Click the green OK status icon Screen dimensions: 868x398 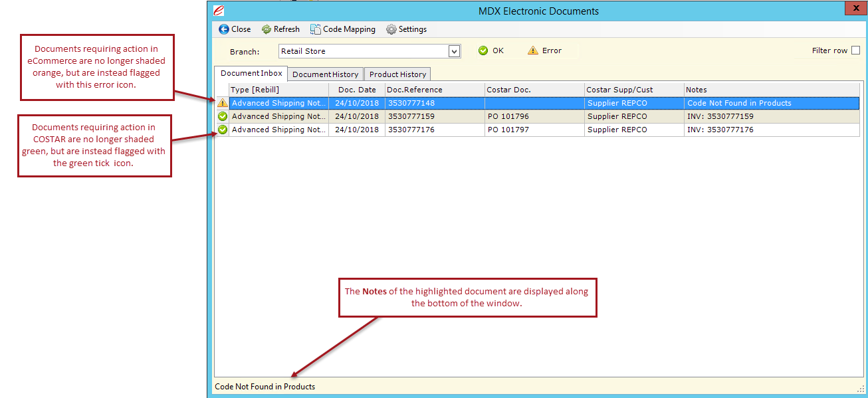pyautogui.click(x=483, y=50)
